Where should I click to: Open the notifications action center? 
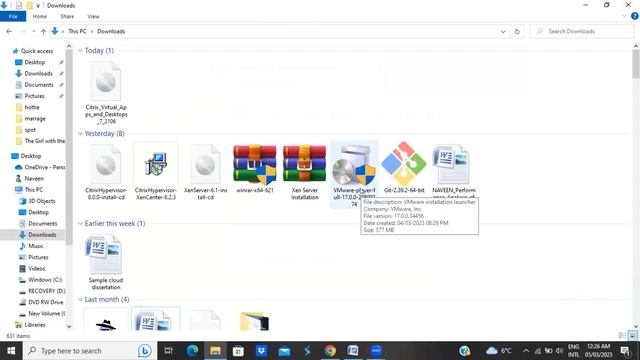click(625, 351)
